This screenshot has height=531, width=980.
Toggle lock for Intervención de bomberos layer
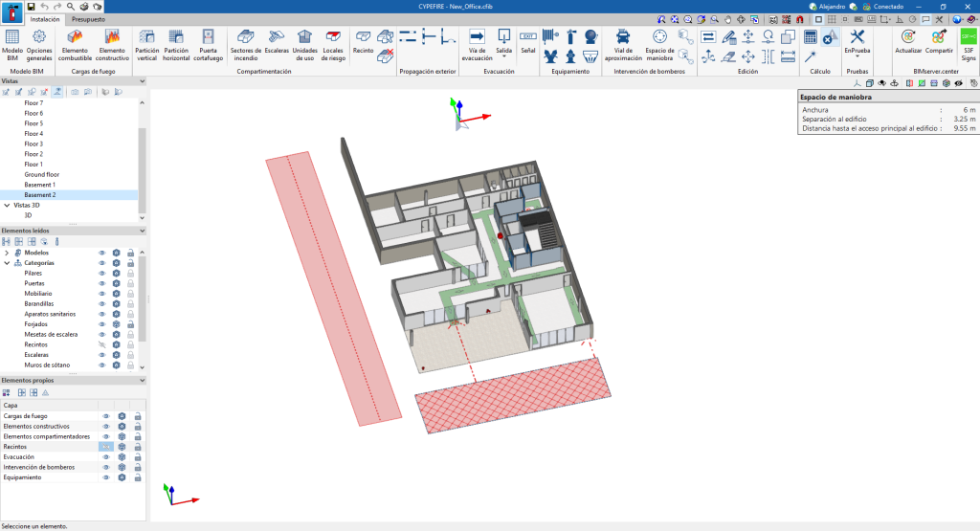click(138, 467)
